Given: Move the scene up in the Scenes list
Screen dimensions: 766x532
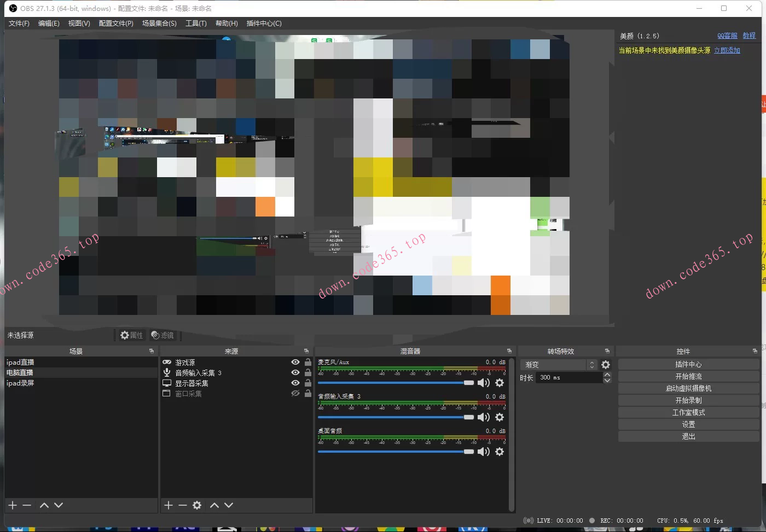Looking at the screenshot, I should click(44, 505).
